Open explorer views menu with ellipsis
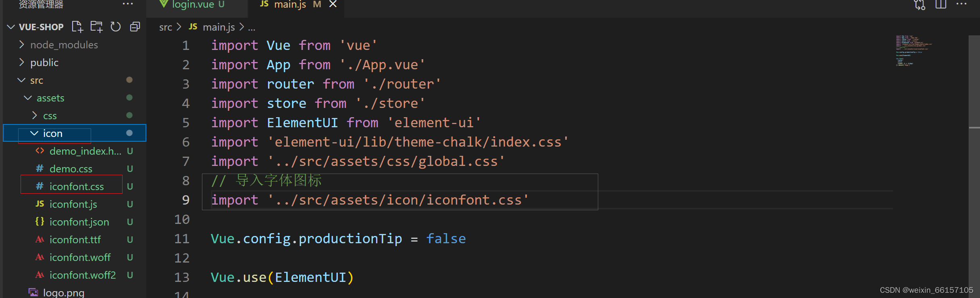 128,4
